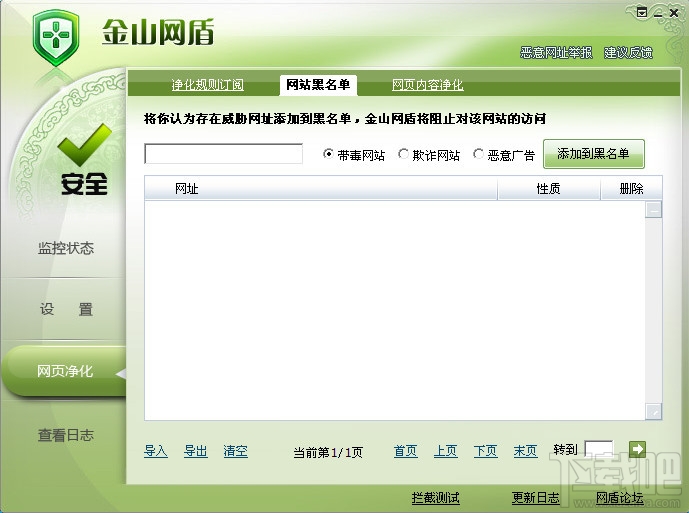Select the 带毒网站 radio option

click(x=328, y=154)
